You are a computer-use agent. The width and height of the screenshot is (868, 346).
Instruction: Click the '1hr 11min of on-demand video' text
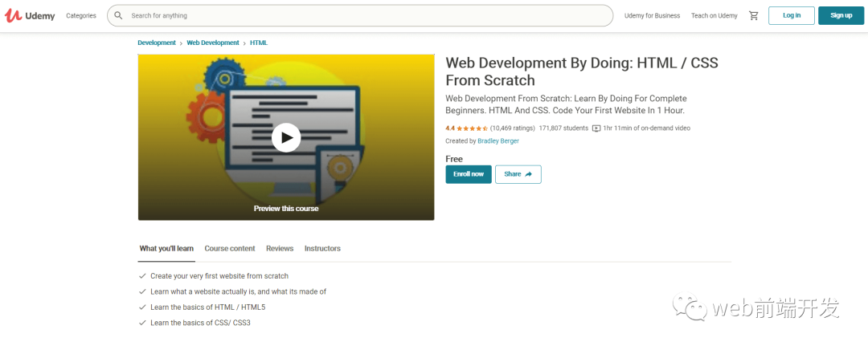click(646, 128)
